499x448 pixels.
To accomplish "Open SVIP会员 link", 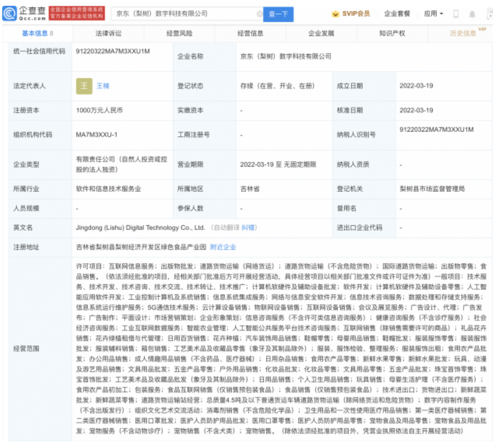I will (356, 14).
